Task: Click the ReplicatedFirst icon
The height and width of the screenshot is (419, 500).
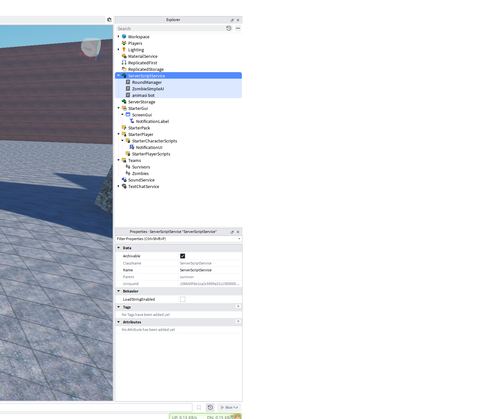Action: [124, 63]
